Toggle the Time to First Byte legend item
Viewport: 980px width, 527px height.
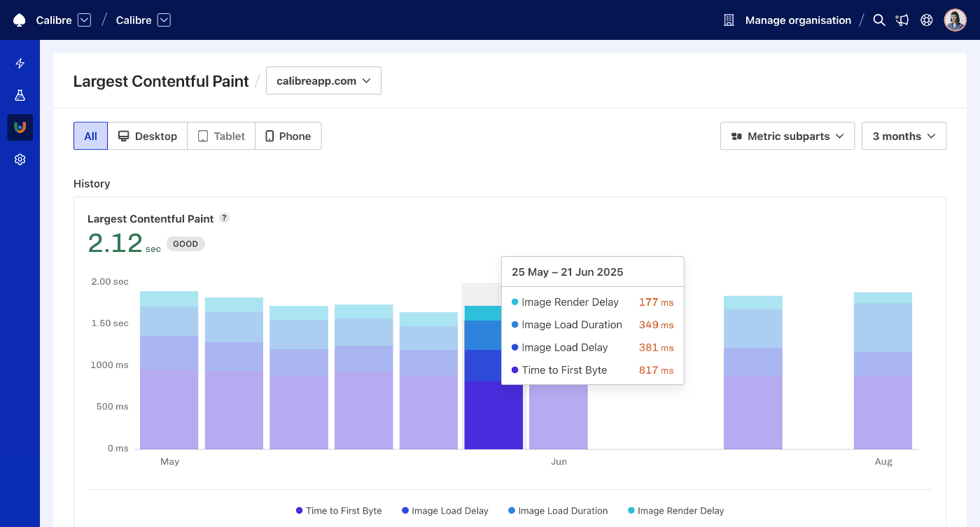(x=339, y=511)
